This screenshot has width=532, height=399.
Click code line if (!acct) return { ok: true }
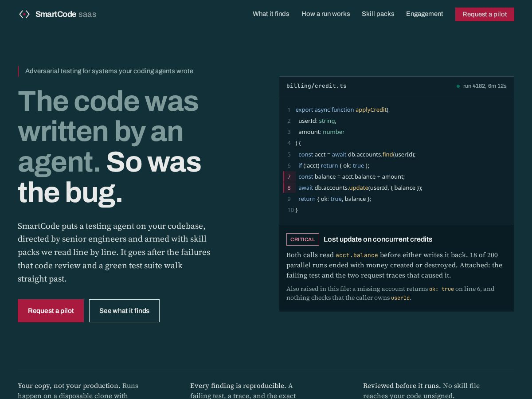334,165
